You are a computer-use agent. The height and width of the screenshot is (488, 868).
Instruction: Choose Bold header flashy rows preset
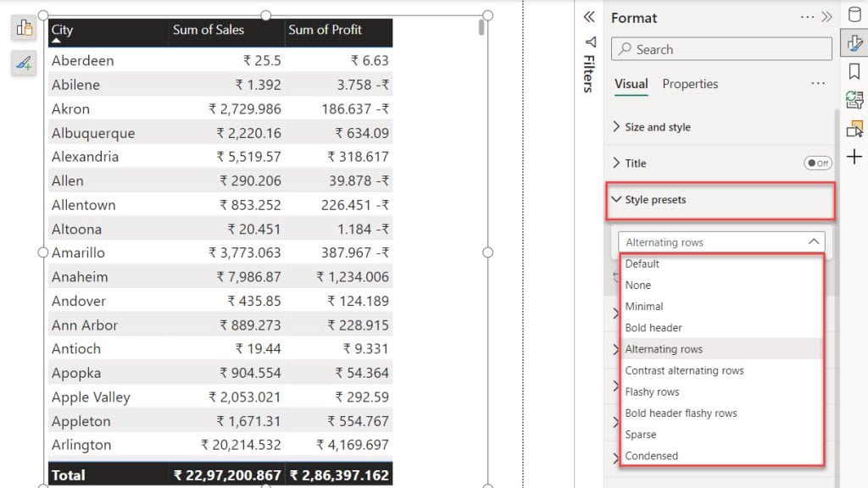pyautogui.click(x=721, y=413)
